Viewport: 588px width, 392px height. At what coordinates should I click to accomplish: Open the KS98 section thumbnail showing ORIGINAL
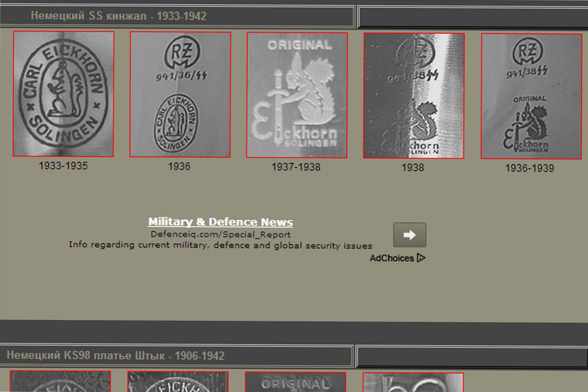click(x=295, y=382)
